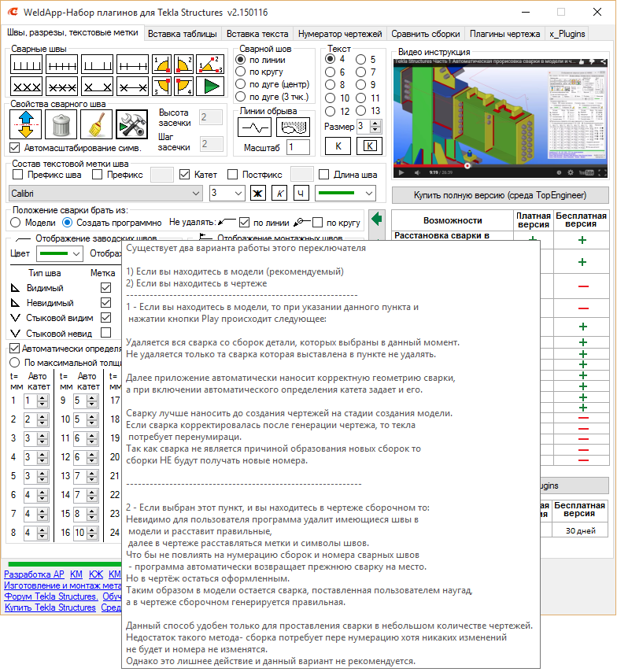617x672 pixels.
Task: Click the wrench and hammer tools icon
Action: point(132,124)
